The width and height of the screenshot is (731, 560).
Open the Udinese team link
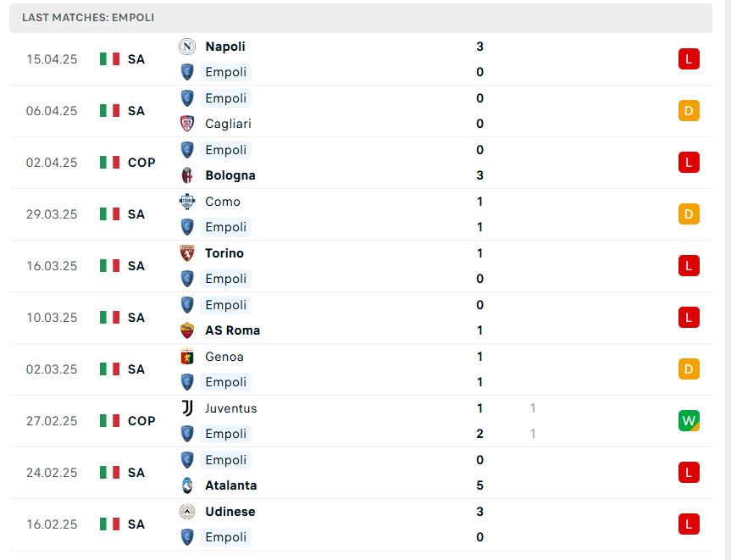point(230,512)
